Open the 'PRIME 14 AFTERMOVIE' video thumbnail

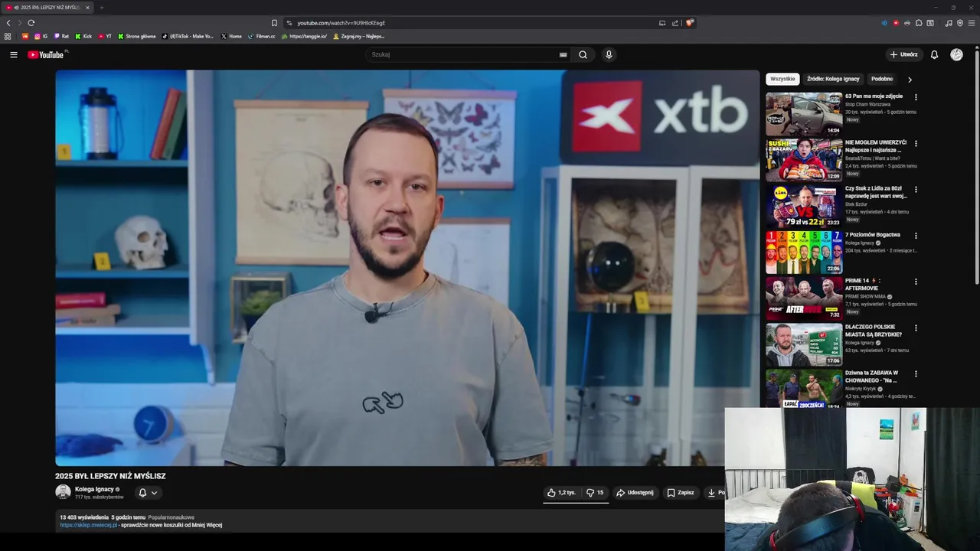coord(804,298)
